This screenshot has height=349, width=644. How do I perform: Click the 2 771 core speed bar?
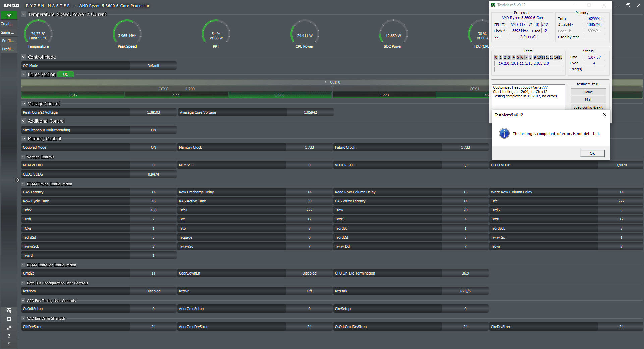tap(176, 95)
